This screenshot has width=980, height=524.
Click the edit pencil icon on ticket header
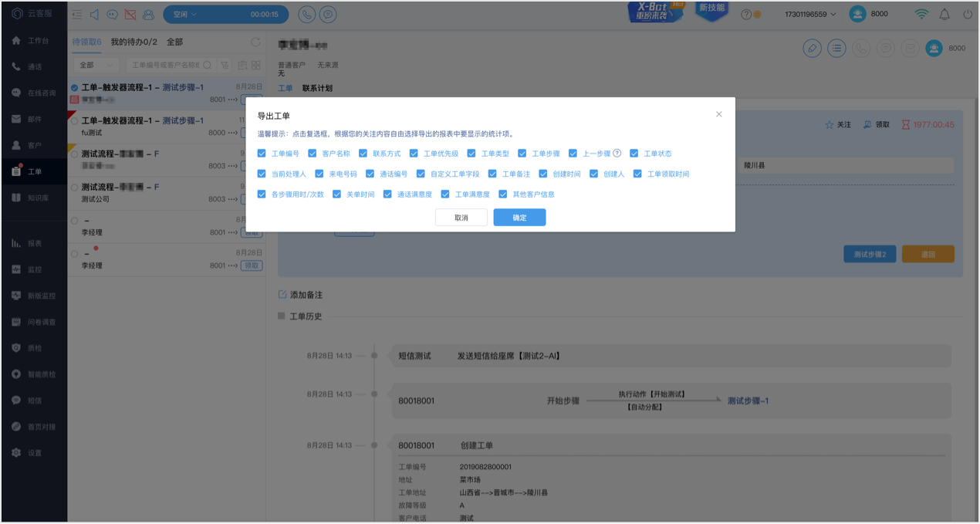point(812,48)
